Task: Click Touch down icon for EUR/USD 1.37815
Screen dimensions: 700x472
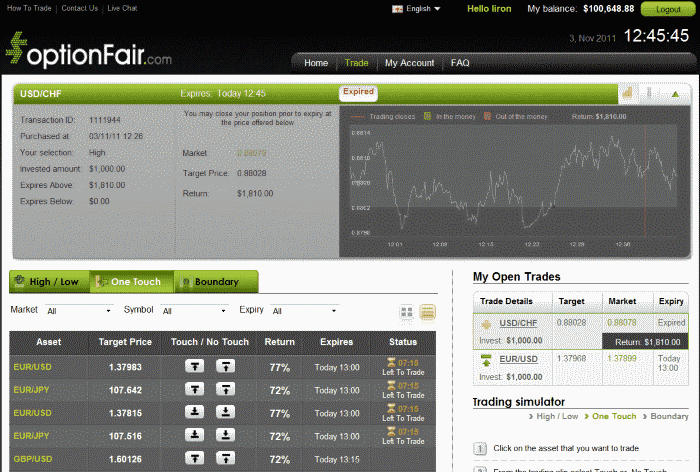Action: [195, 412]
